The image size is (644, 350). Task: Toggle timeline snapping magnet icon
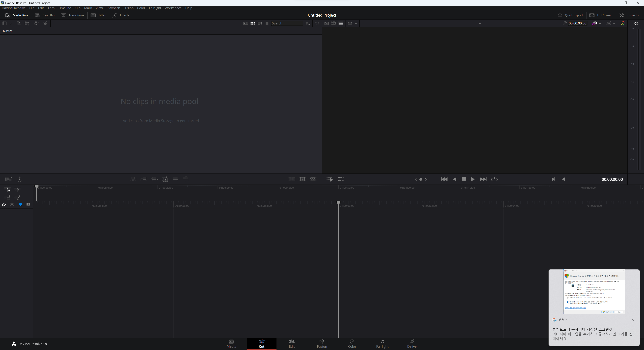tap(4, 205)
